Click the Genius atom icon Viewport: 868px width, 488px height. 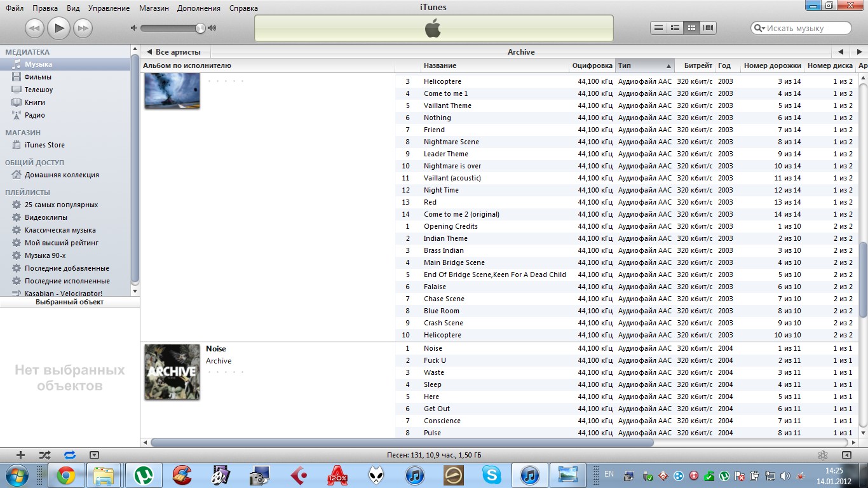(822, 455)
